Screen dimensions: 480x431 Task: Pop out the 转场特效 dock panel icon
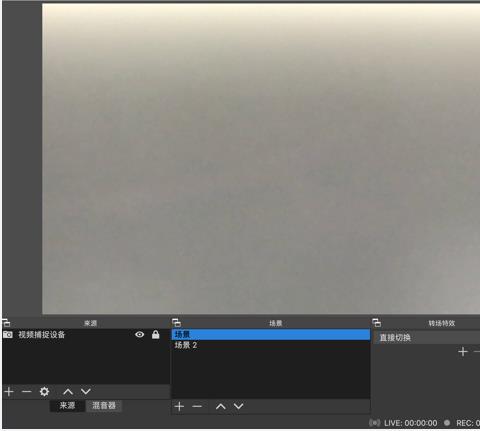(376, 323)
